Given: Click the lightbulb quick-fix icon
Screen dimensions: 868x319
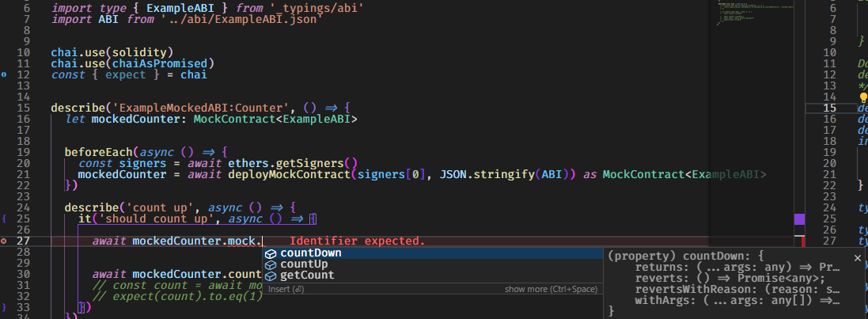Looking at the screenshot, I should pos(863,97).
